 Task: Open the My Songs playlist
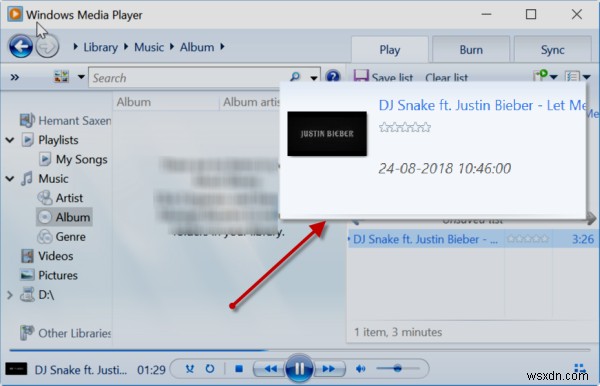point(82,159)
